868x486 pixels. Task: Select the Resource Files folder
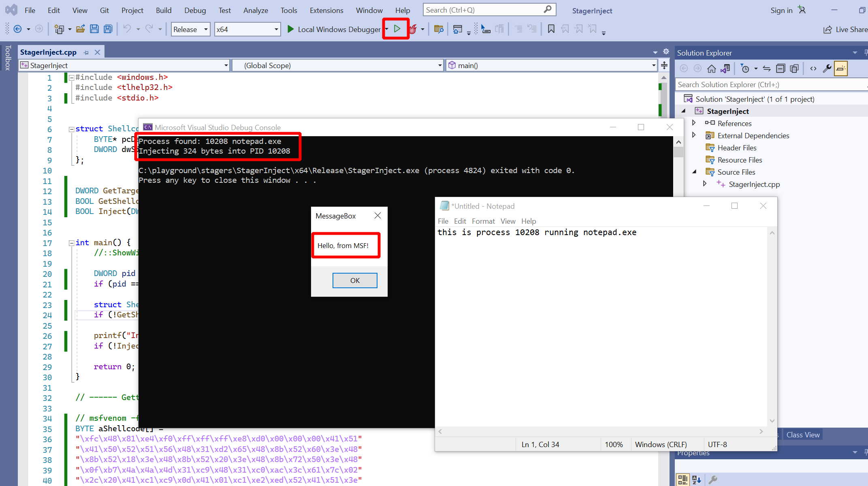(740, 160)
